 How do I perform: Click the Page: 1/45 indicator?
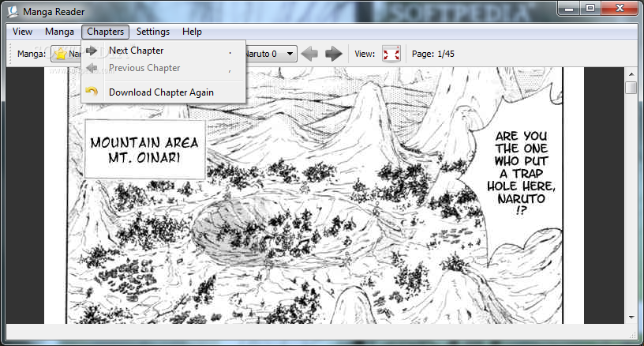433,54
